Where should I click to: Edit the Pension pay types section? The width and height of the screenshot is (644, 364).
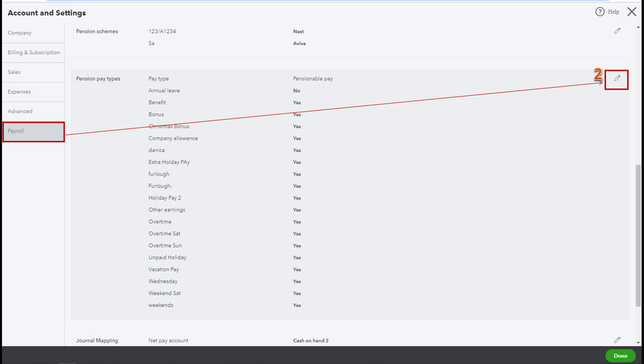tap(617, 79)
